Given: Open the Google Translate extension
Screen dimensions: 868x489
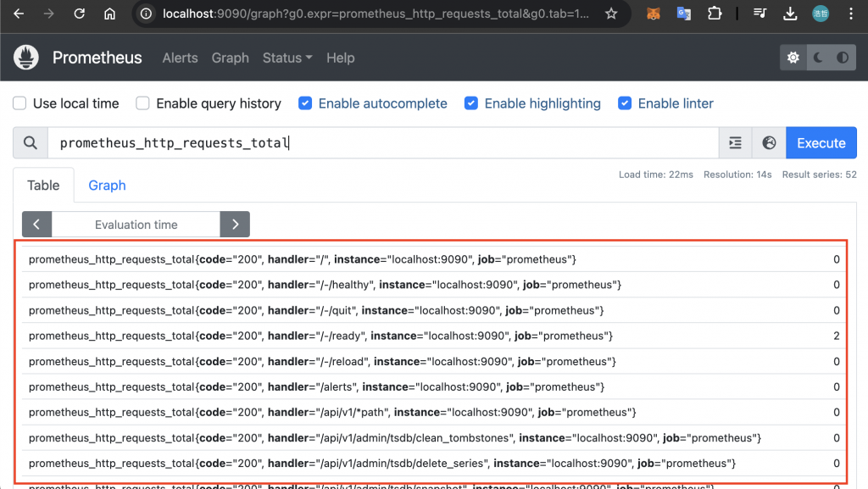Looking at the screenshot, I should click(684, 14).
